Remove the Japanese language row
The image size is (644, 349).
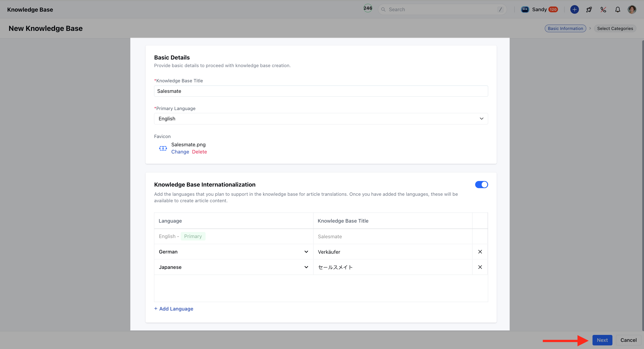point(480,267)
